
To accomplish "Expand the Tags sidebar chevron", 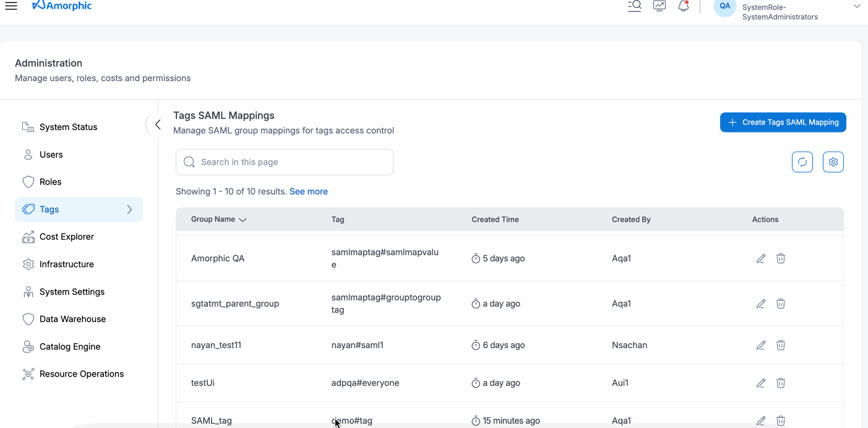I will [131, 209].
